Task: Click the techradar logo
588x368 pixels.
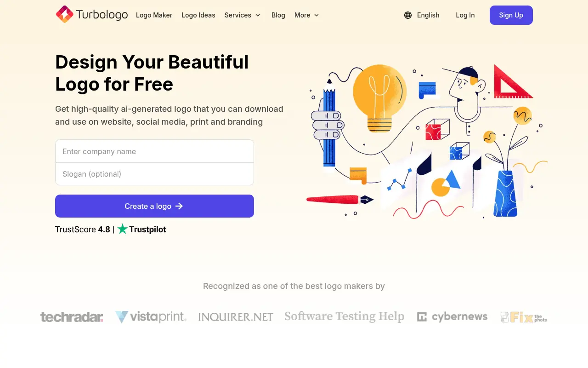Action: pyautogui.click(x=72, y=317)
